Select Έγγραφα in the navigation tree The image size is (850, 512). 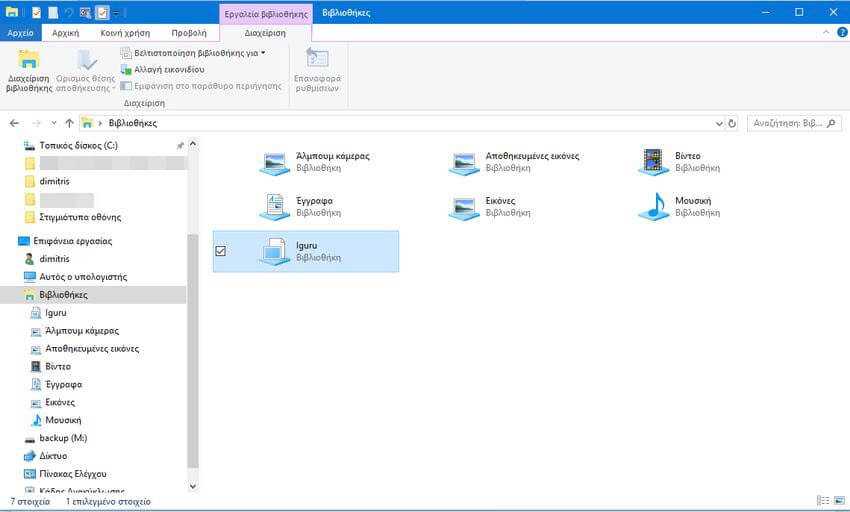click(56, 384)
